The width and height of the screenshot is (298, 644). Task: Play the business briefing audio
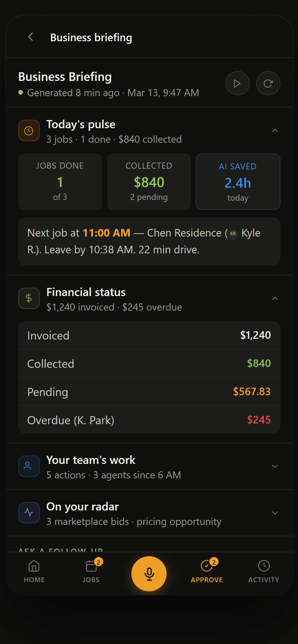click(x=237, y=83)
